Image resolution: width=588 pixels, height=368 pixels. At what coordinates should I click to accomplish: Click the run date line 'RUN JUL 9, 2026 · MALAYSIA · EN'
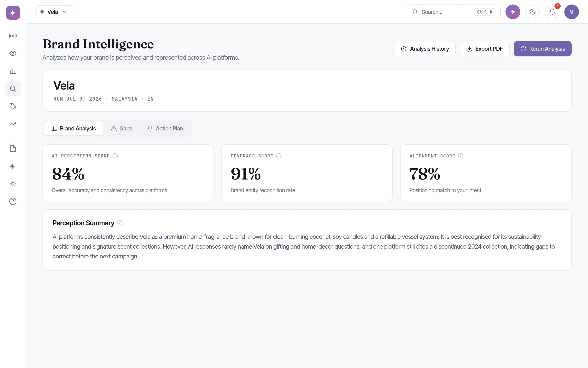click(104, 99)
